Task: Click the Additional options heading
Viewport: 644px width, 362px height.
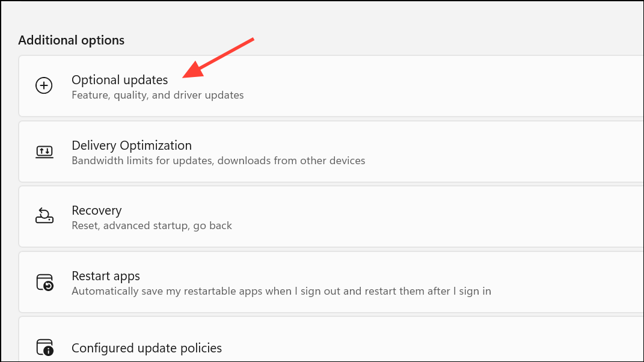Action: [x=71, y=40]
